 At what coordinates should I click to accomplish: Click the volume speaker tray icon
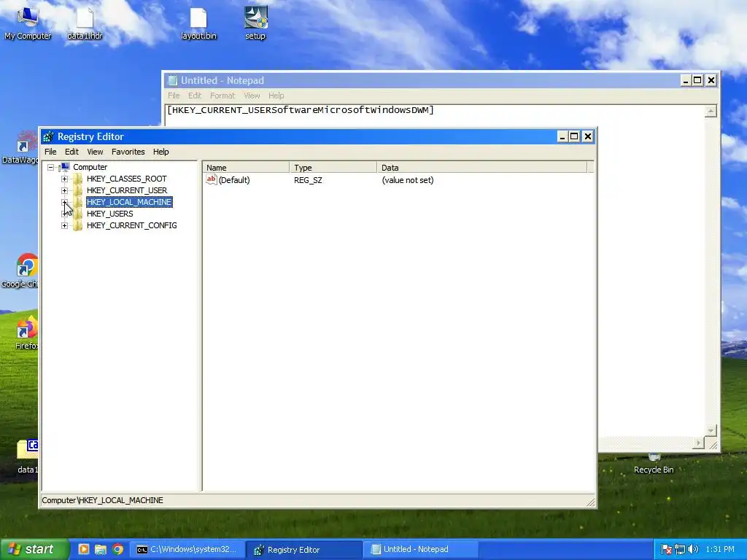693,550
